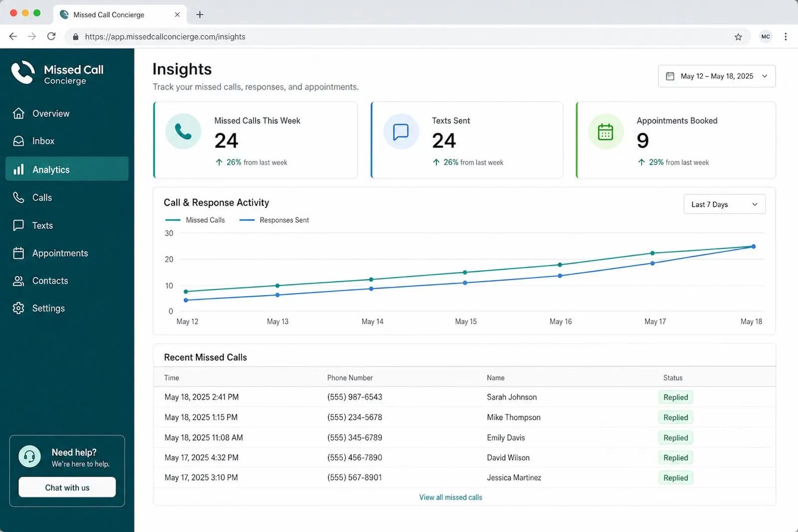Click the calendar icon in date range picker
The height and width of the screenshot is (532, 798).
670,76
